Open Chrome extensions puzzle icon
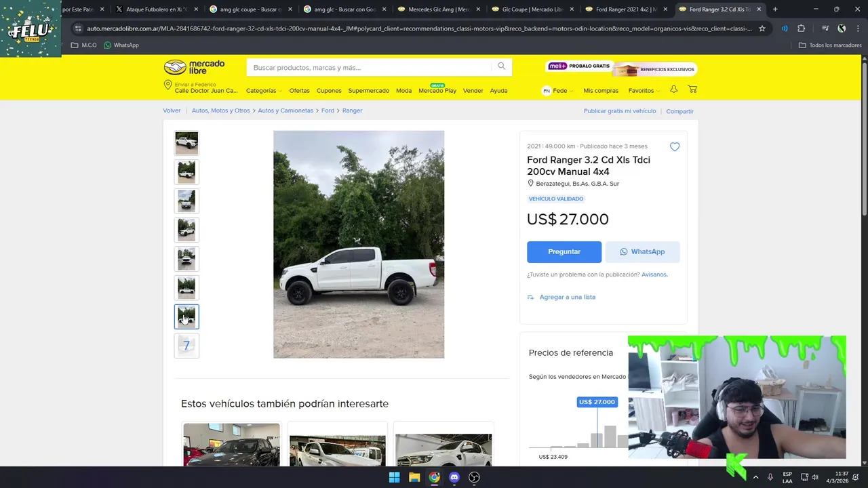The width and height of the screenshot is (868, 488). tap(802, 28)
